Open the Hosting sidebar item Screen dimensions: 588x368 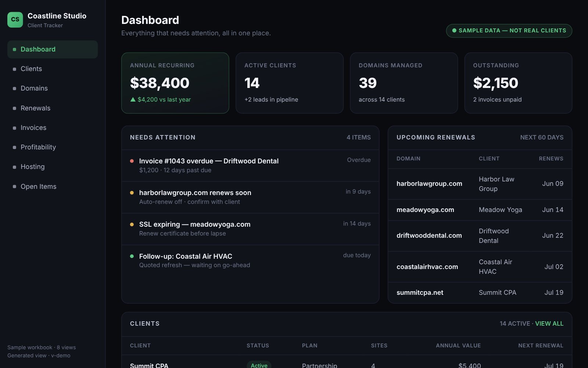pyautogui.click(x=53, y=167)
